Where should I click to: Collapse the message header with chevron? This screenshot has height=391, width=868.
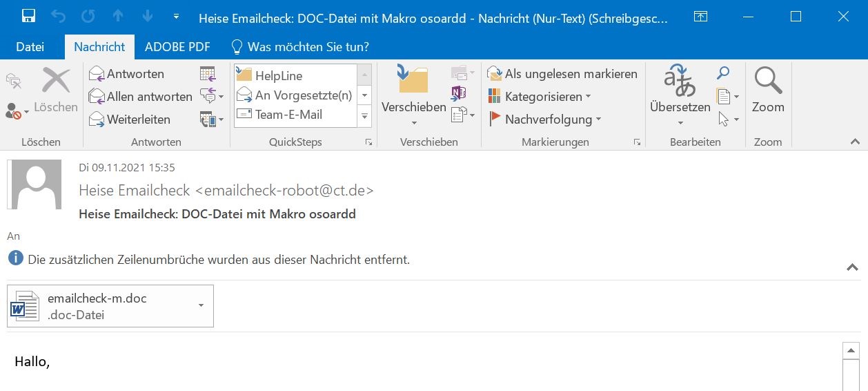pos(853,267)
